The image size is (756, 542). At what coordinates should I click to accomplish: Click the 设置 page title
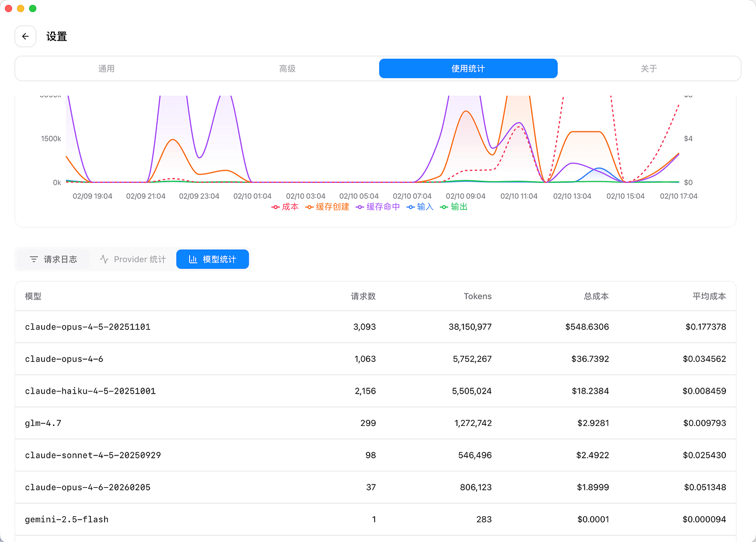click(56, 37)
